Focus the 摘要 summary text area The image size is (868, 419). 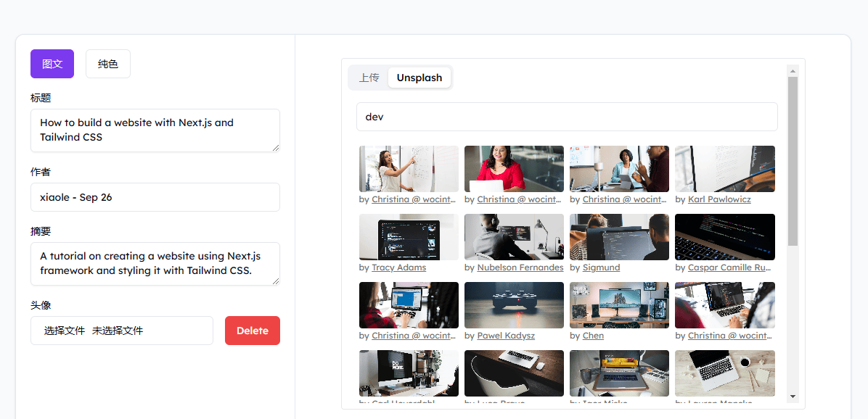155,264
